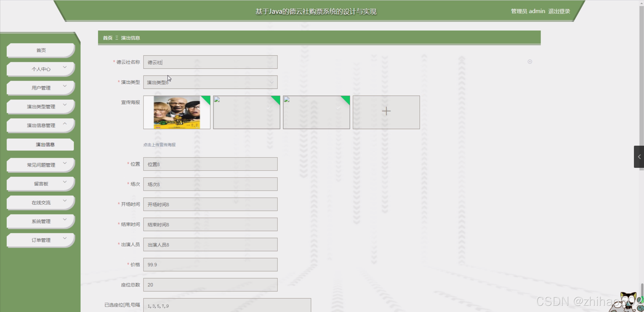Select the 演出信息 submenu item

pos(45,144)
